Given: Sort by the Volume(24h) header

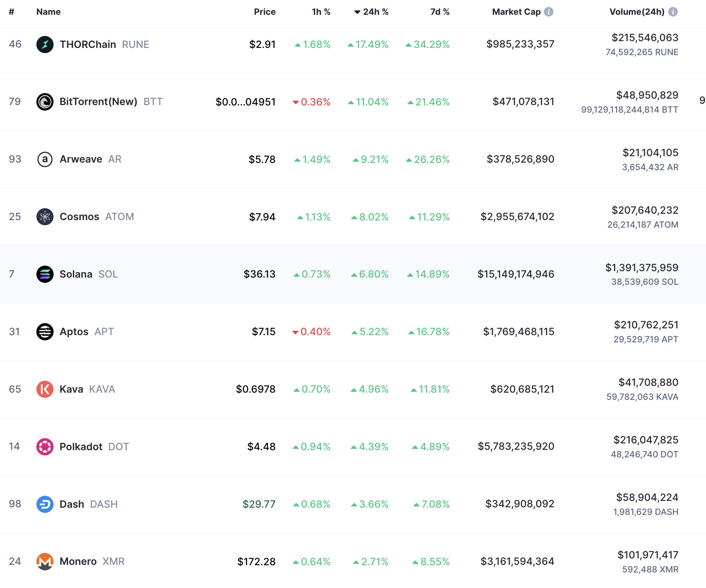Looking at the screenshot, I should click(637, 12).
